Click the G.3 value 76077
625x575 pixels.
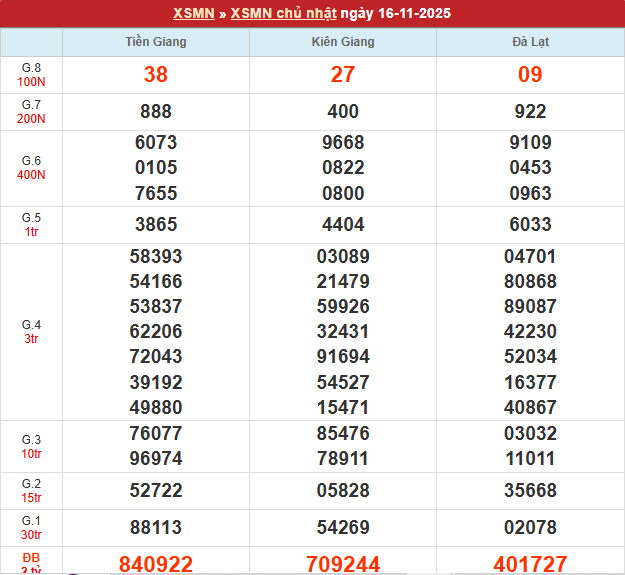156,434
